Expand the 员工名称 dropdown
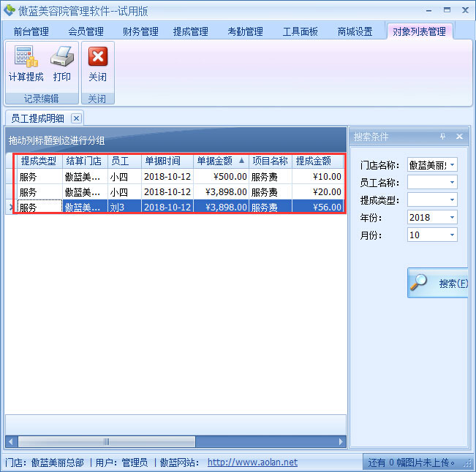The height and width of the screenshot is (472, 476). pyautogui.click(x=453, y=183)
